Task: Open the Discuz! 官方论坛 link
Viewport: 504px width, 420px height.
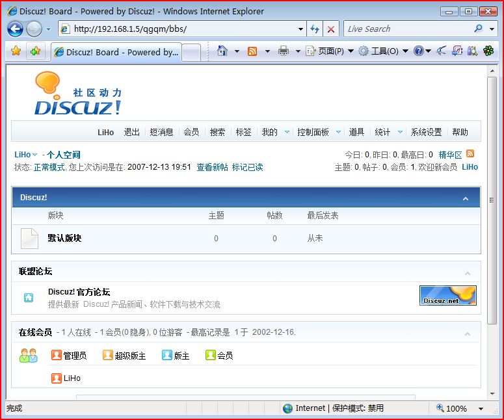Action: pos(79,292)
